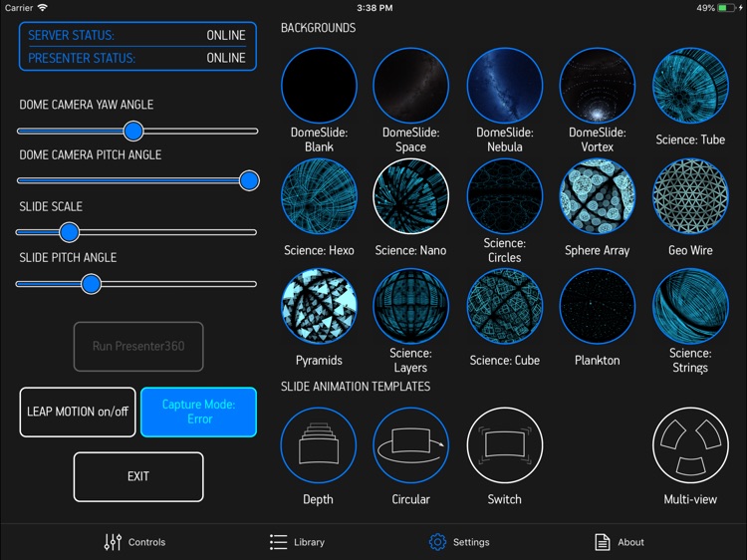The width and height of the screenshot is (747, 560).
Task: Select the DomeSlide: Blank background
Action: [x=319, y=86]
